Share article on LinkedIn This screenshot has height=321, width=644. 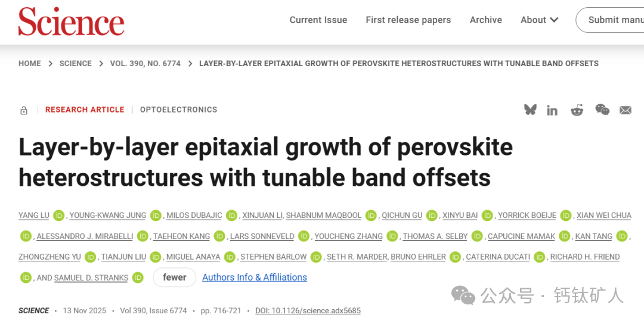tap(552, 110)
